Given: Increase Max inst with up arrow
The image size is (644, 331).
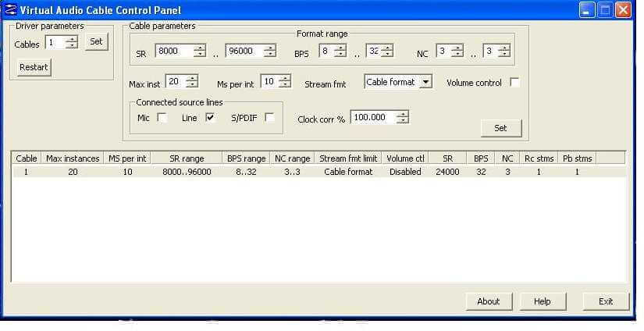Looking at the screenshot, I should (192, 78).
